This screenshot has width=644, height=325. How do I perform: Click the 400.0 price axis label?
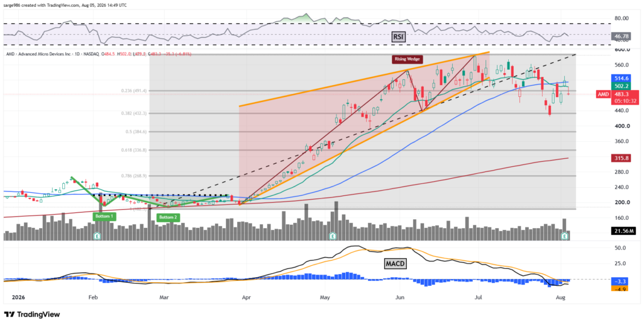coord(622,126)
